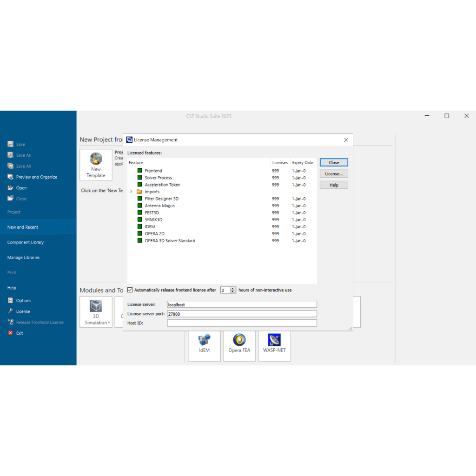476x476 pixels.
Task: Click the red Exit icon
Action: click(x=10, y=333)
